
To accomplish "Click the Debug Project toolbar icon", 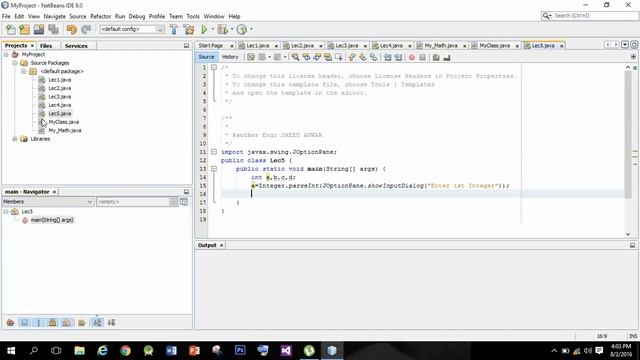I will tap(222, 29).
